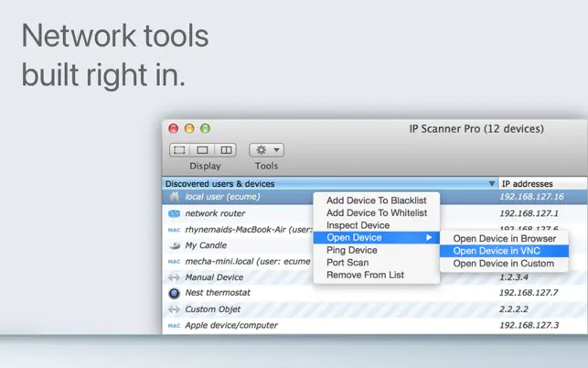Sort by Discovered users & devices column arrow
This screenshot has width=588, height=368.
coord(492,184)
